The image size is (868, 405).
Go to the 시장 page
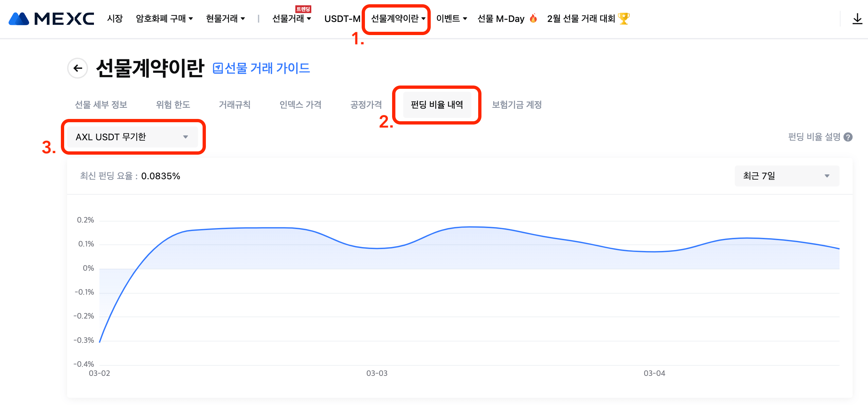(115, 19)
